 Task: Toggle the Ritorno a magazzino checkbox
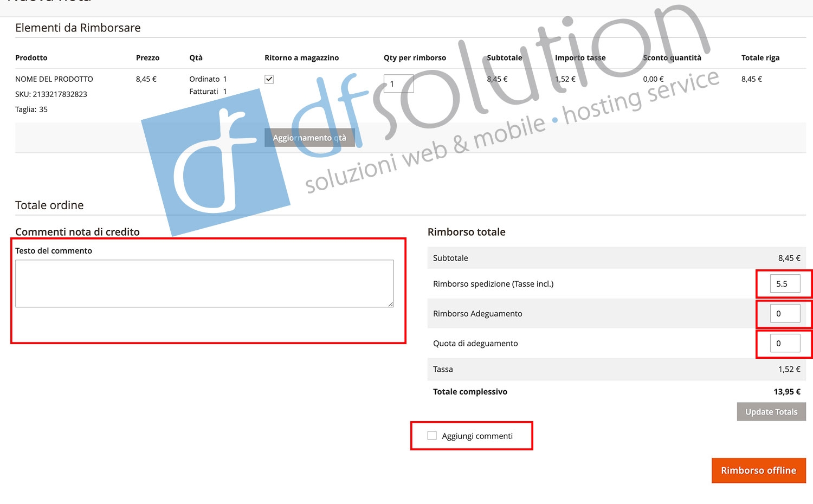pos(269,79)
